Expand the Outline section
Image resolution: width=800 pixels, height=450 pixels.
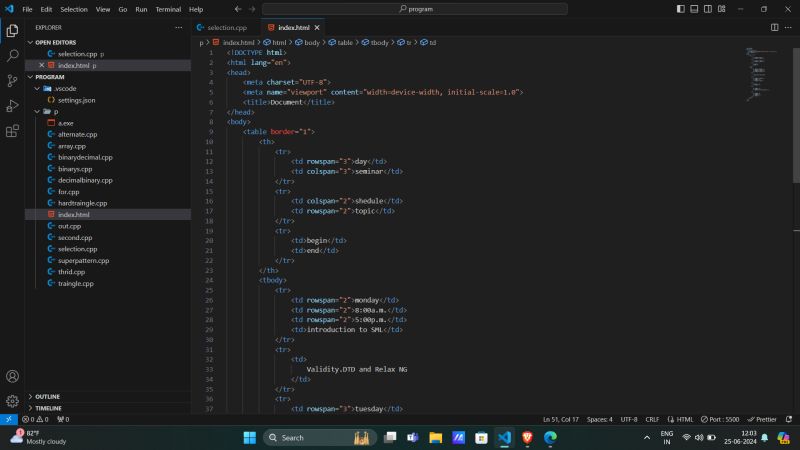(47, 396)
